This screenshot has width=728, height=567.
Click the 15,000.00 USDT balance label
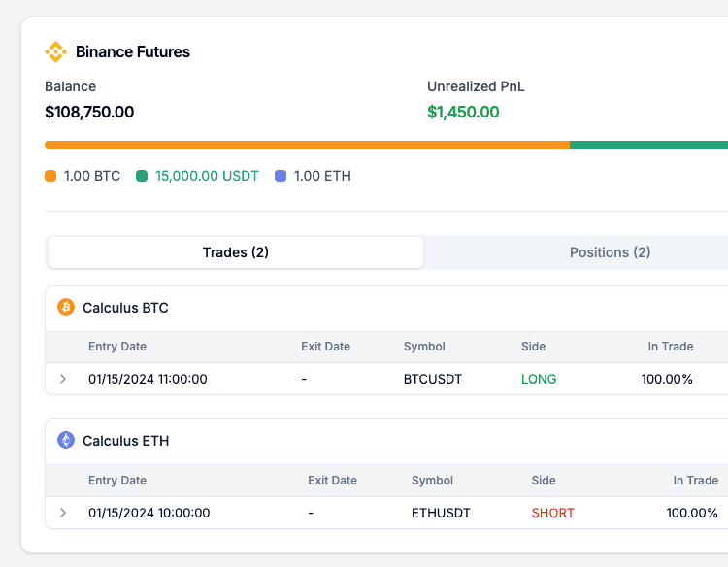pos(207,177)
